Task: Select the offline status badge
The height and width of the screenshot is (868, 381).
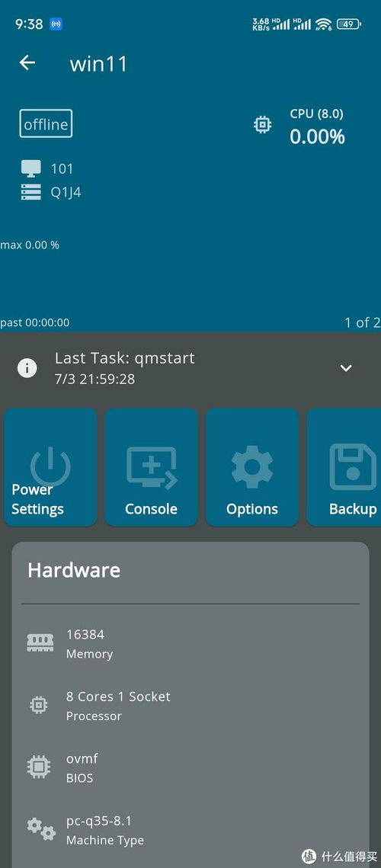Action: pyautogui.click(x=46, y=123)
